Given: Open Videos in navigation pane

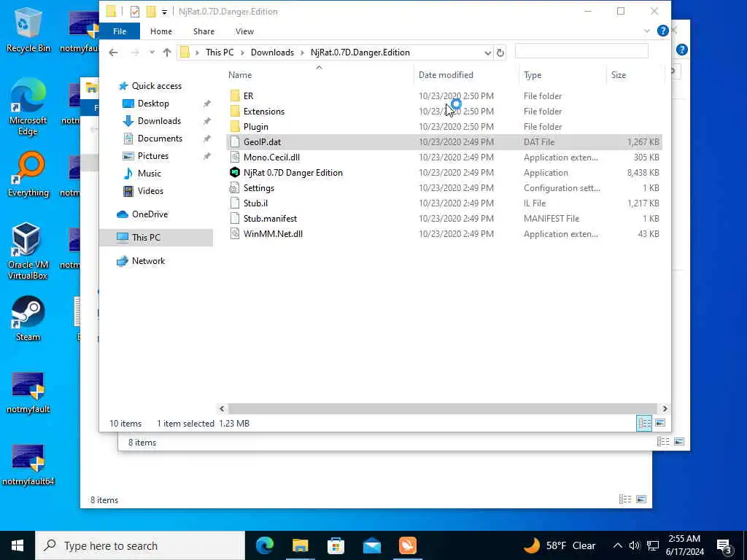Looking at the screenshot, I should pos(150,191).
